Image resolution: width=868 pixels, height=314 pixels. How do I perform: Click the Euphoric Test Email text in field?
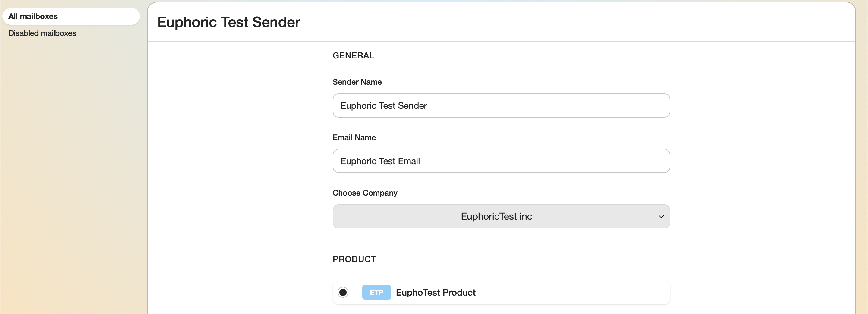pos(380,161)
